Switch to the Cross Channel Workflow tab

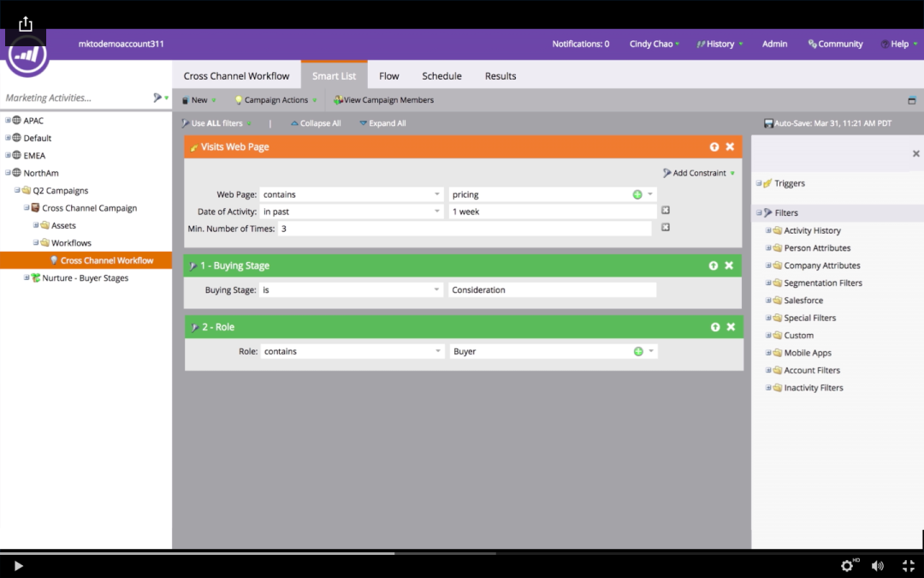click(236, 76)
